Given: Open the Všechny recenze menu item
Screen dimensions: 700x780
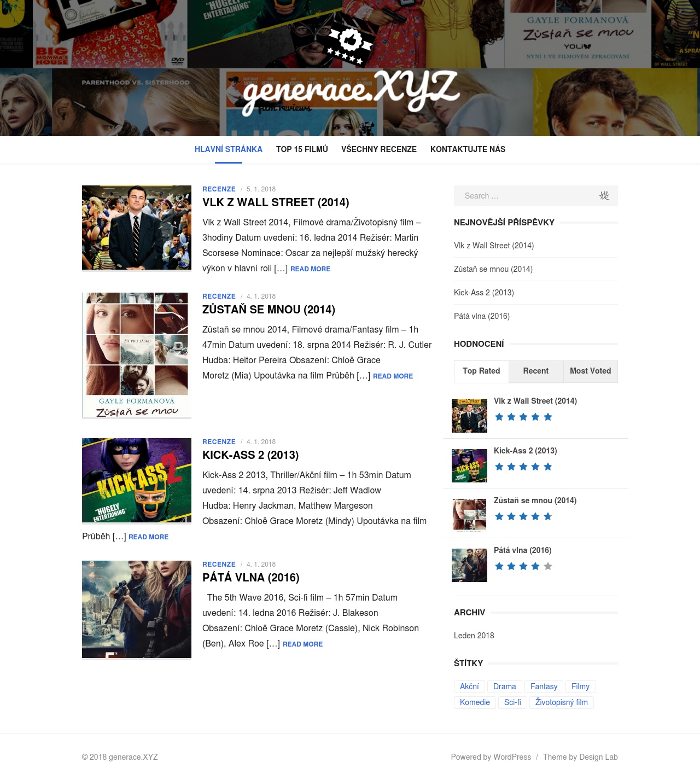Looking at the screenshot, I should coord(379,149).
